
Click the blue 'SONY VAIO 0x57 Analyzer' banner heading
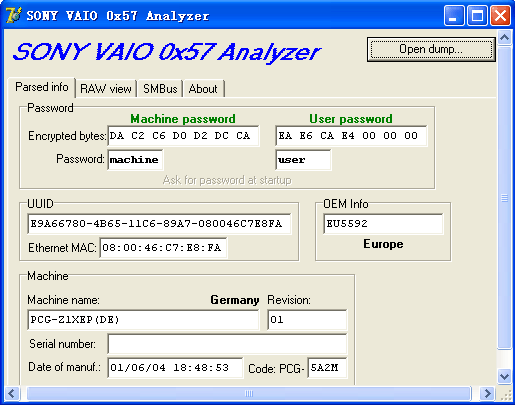pyautogui.click(x=167, y=52)
